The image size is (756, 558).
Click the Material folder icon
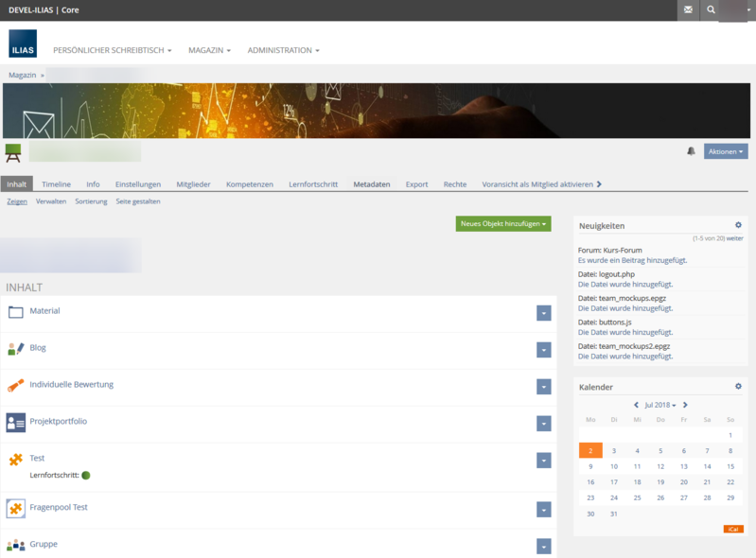click(16, 312)
